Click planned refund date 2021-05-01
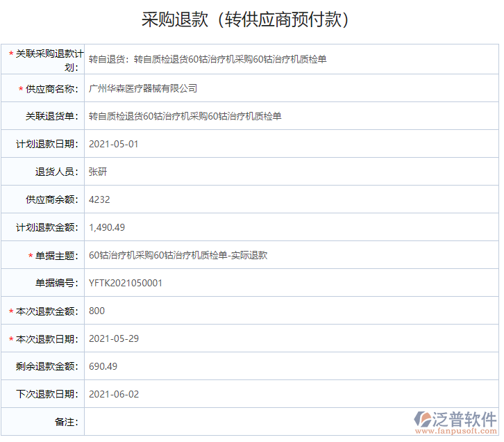This screenshot has width=504, height=442. [x=113, y=144]
